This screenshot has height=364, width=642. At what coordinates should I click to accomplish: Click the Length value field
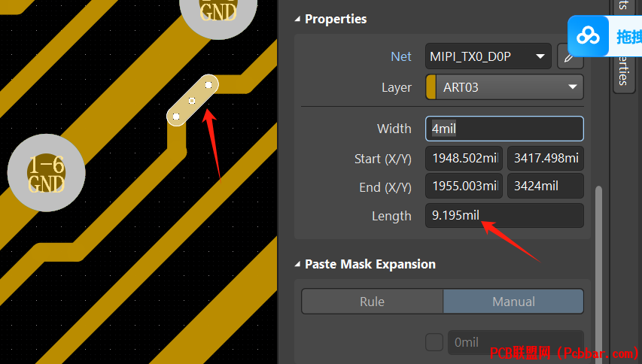tap(504, 216)
